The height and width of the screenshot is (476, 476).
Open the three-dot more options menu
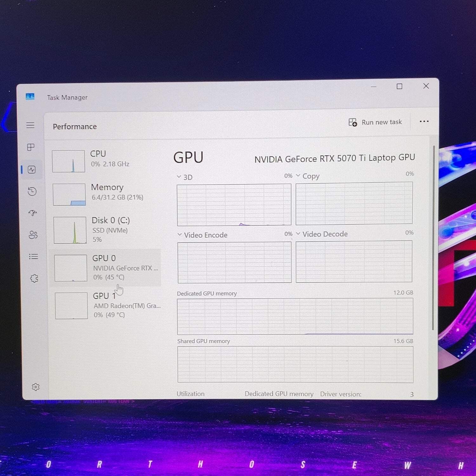point(424,121)
